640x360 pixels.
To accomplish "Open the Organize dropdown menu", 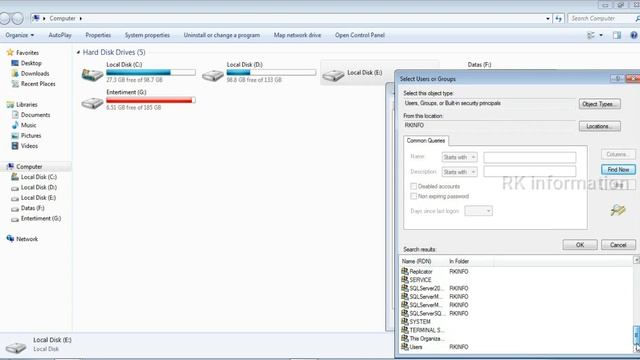I will pos(20,36).
